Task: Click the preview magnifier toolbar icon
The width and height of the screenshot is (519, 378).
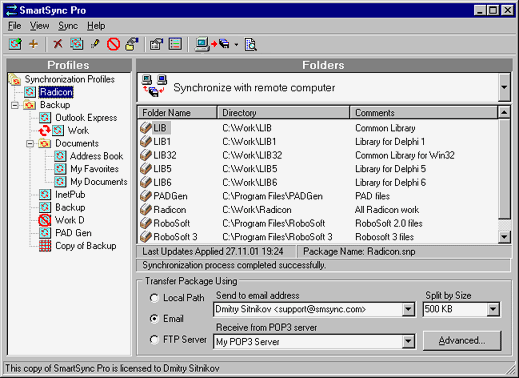Action: (250, 44)
